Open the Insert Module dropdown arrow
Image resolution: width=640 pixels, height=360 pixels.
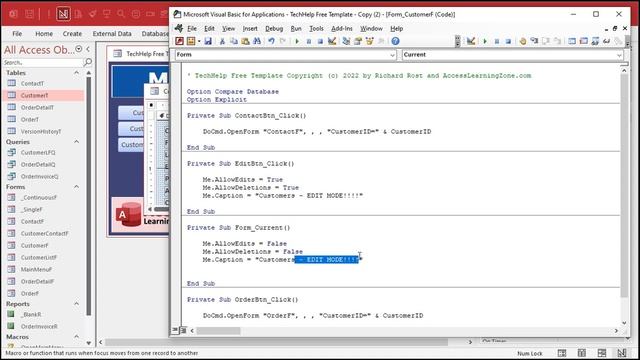point(199,41)
